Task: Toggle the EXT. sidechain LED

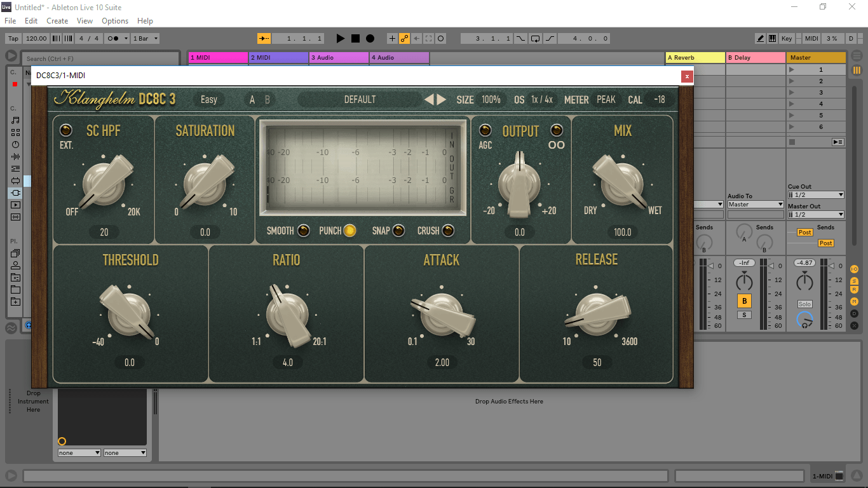Action: (x=65, y=130)
